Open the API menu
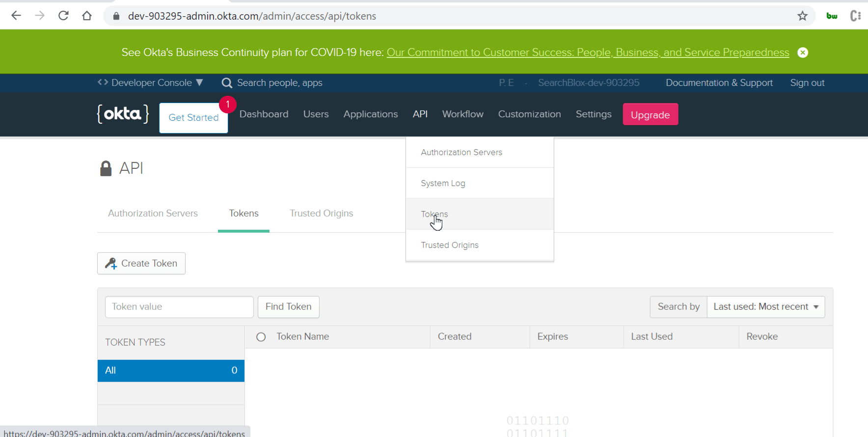This screenshot has height=437, width=868. coord(420,114)
